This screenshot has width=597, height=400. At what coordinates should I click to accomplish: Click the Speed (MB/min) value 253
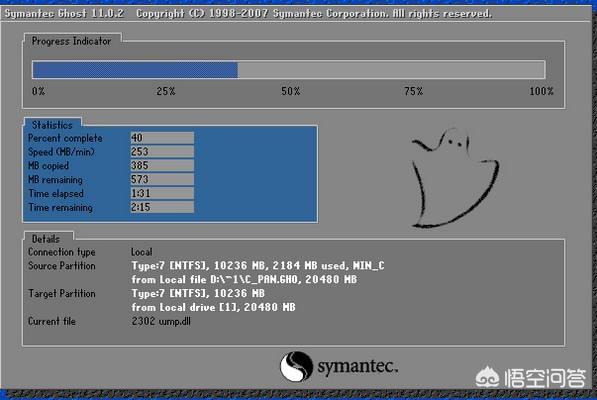coord(162,151)
